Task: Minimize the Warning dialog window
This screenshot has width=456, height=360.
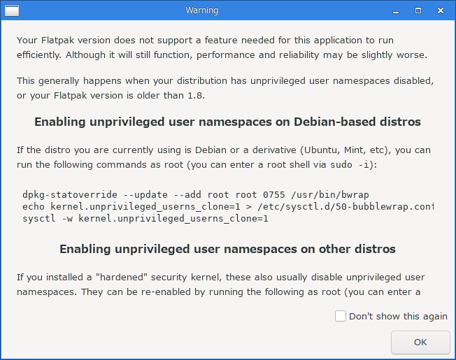Action: tap(396, 11)
